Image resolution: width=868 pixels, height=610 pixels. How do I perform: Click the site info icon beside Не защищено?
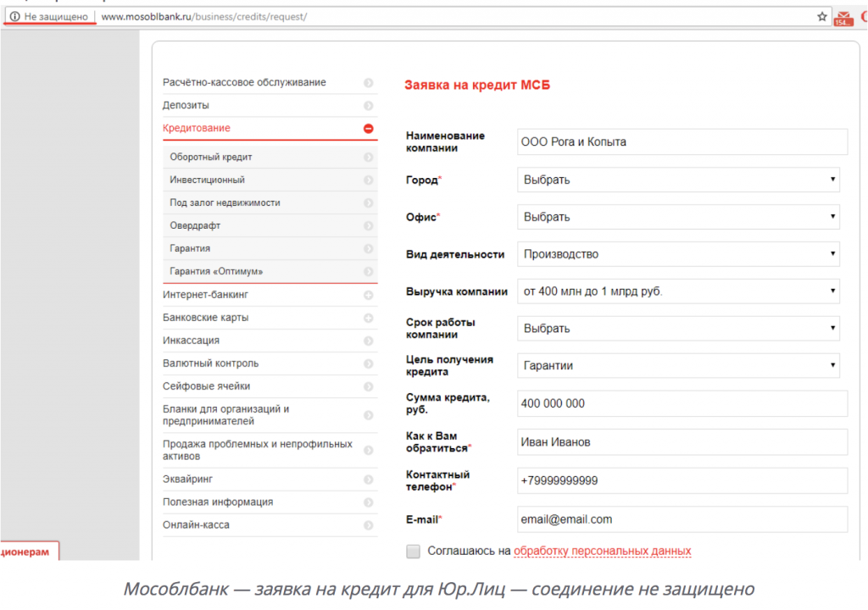pyautogui.click(x=15, y=17)
